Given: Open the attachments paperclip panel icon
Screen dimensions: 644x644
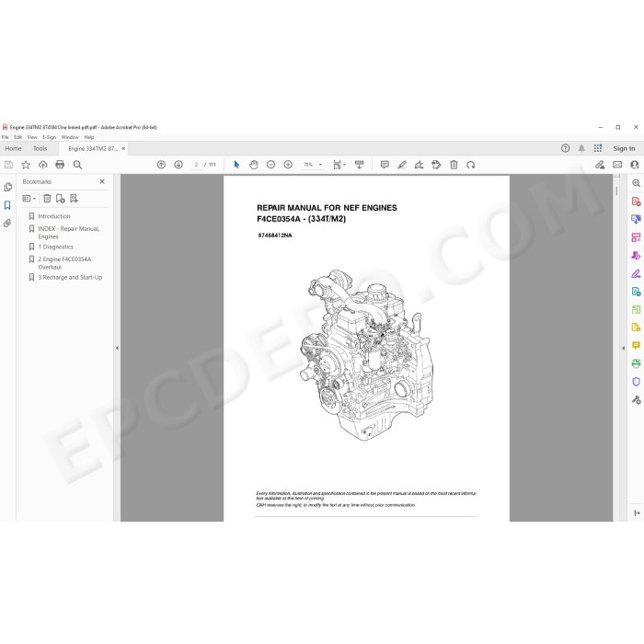Looking at the screenshot, I should click(7, 224).
